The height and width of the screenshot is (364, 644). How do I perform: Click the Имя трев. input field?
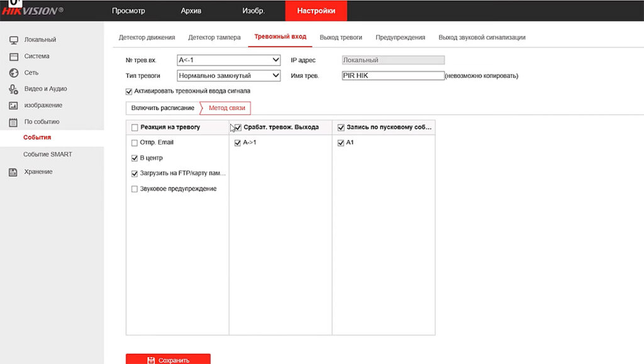(393, 75)
